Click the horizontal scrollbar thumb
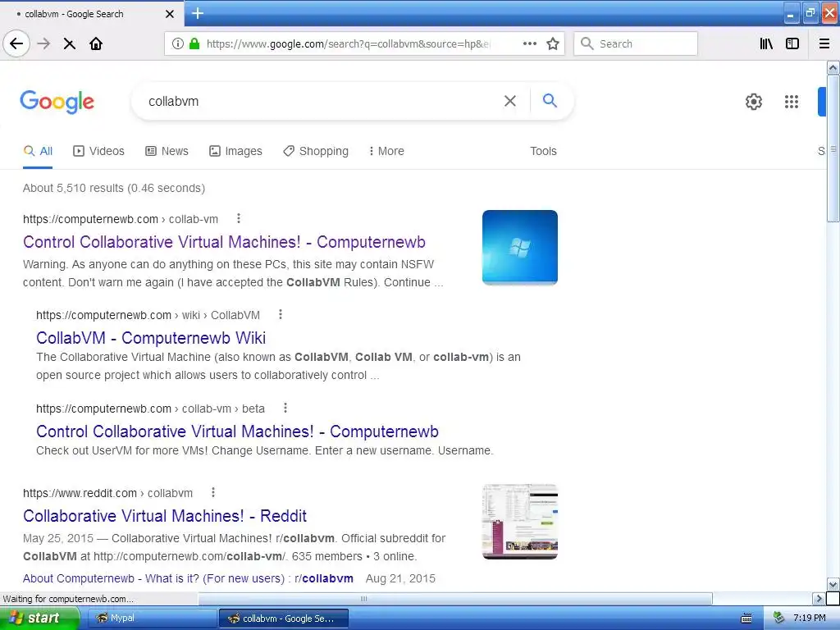 click(455, 598)
